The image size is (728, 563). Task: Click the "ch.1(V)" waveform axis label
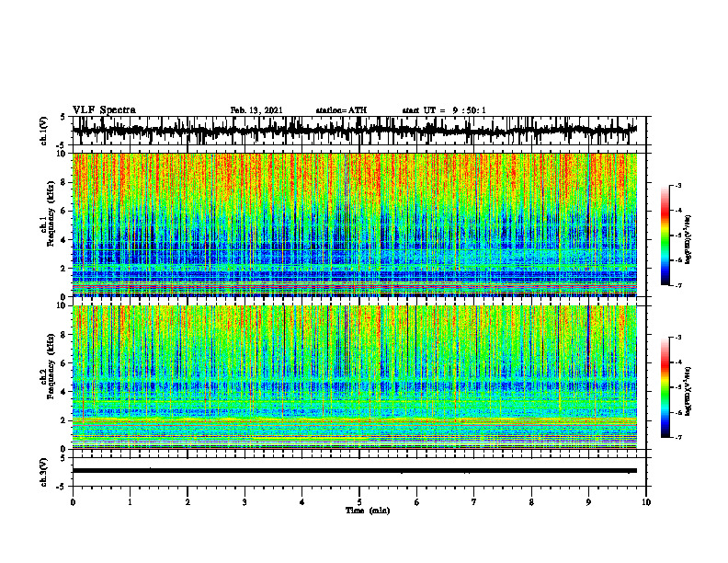pyautogui.click(x=44, y=131)
